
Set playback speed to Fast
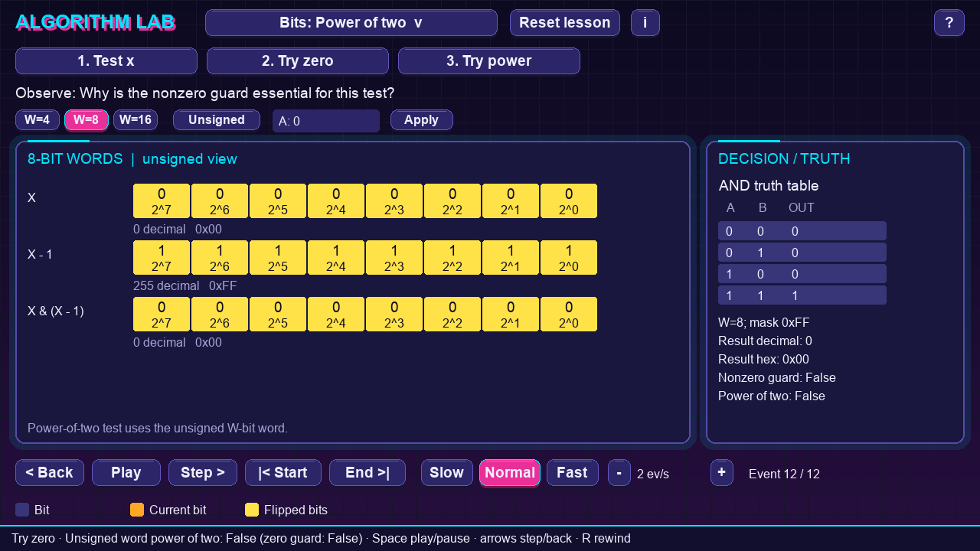click(x=573, y=473)
